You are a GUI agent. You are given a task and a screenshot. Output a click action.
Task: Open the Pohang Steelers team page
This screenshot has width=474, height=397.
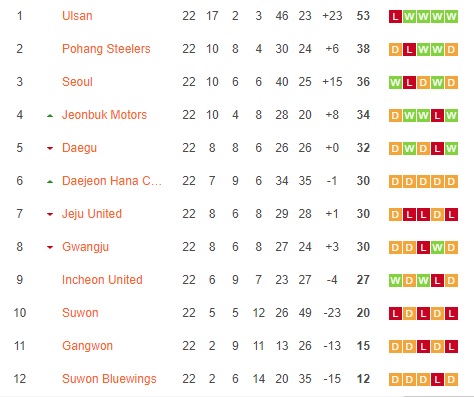click(x=106, y=49)
